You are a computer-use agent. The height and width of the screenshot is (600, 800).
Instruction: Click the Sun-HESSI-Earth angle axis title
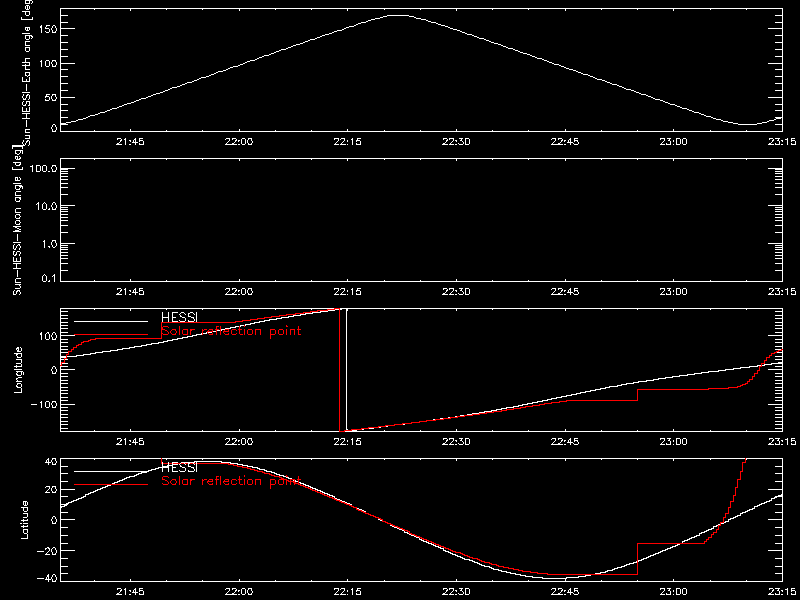point(30,71)
